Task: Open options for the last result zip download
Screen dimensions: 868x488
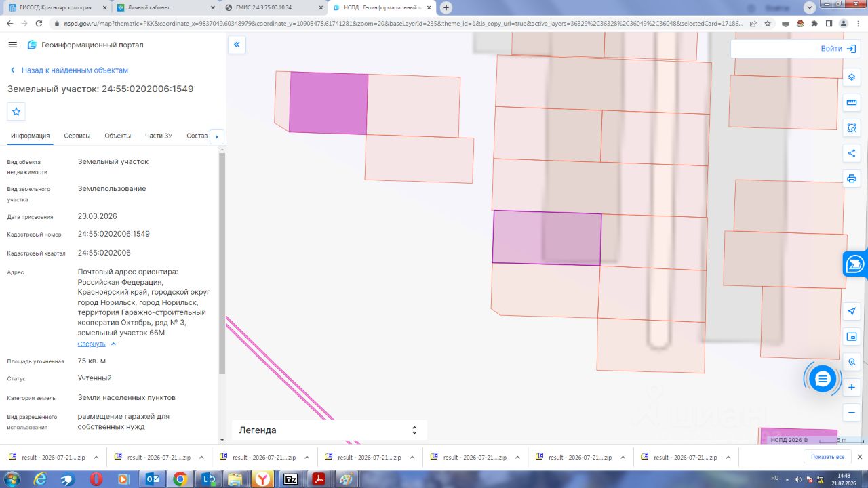Action: click(728, 457)
